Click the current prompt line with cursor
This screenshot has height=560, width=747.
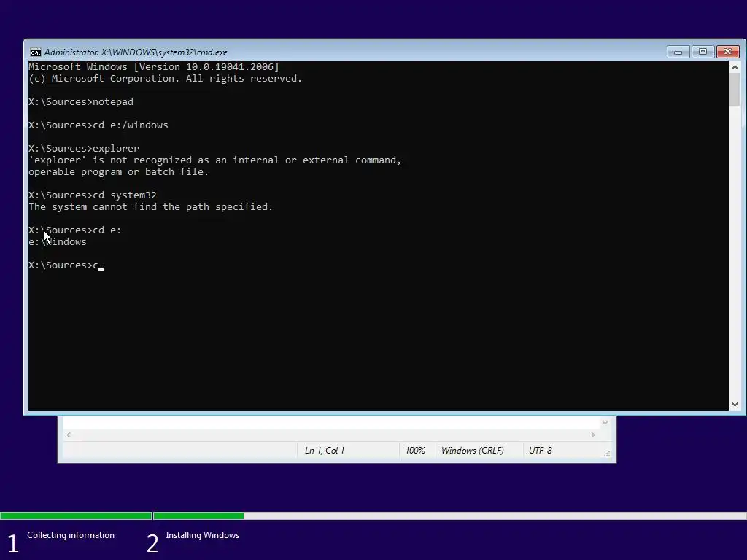66,265
